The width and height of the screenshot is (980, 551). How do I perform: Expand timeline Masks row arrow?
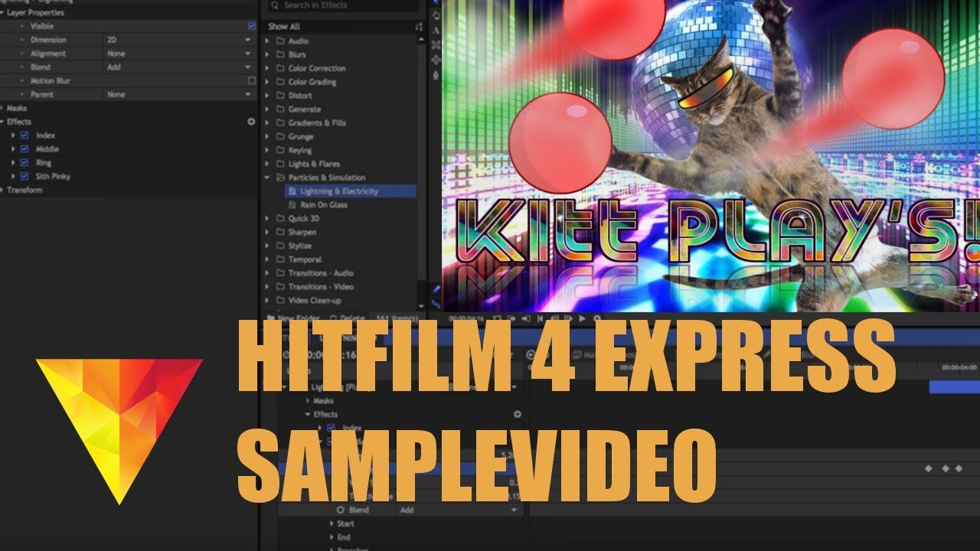coord(309,400)
